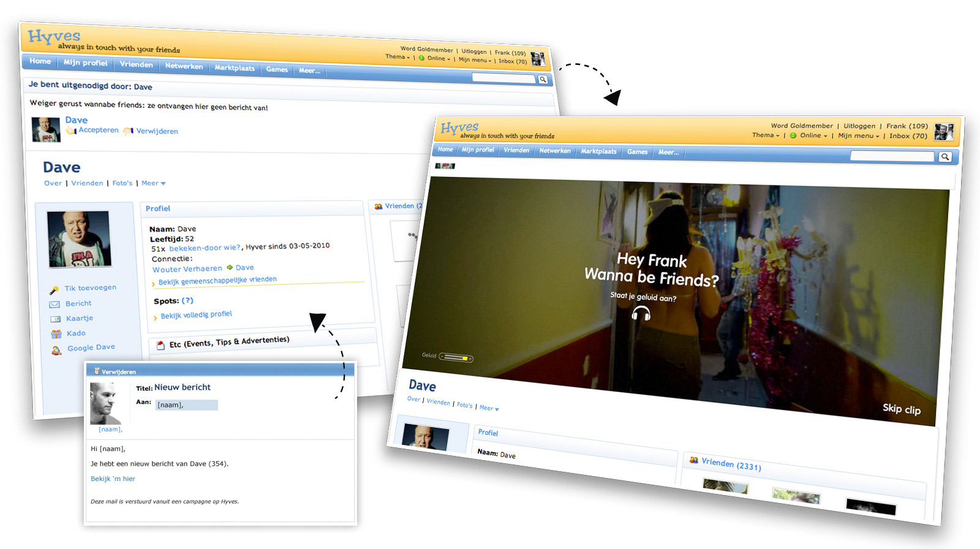Open Mijn menu dropdown in front window
Screen dimensions: 980x549
tap(858, 136)
